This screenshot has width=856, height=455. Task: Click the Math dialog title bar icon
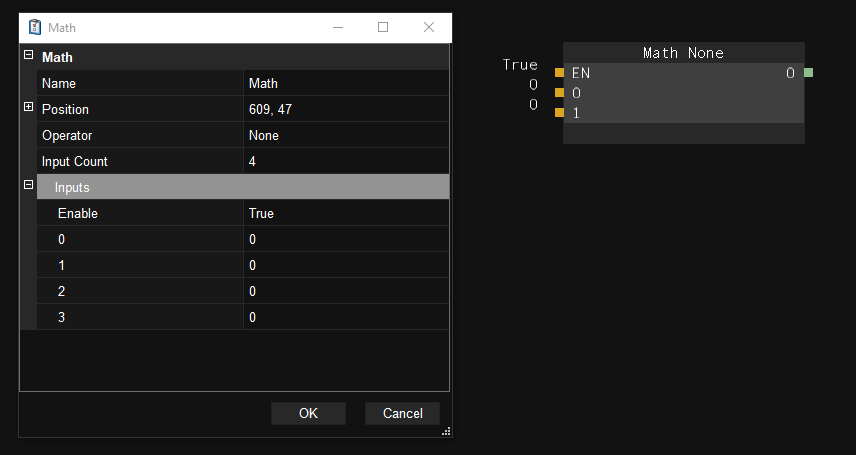[x=35, y=27]
